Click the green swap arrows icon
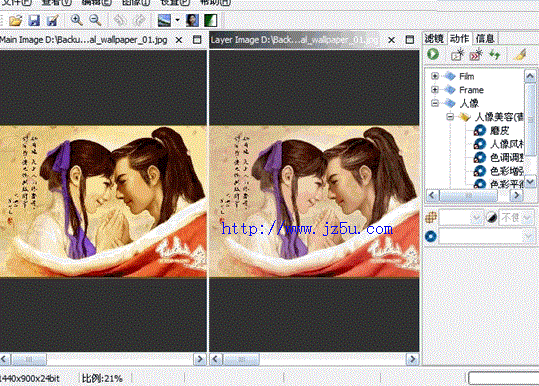 coord(495,55)
